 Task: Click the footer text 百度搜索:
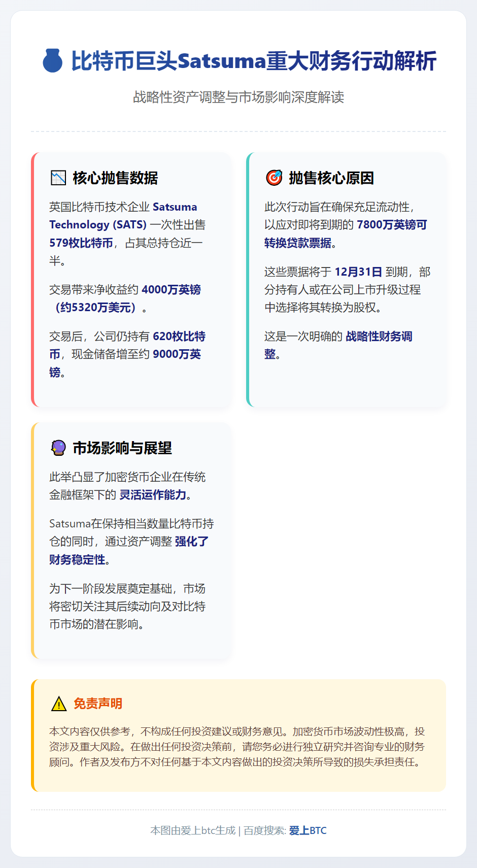pyautogui.click(x=265, y=830)
